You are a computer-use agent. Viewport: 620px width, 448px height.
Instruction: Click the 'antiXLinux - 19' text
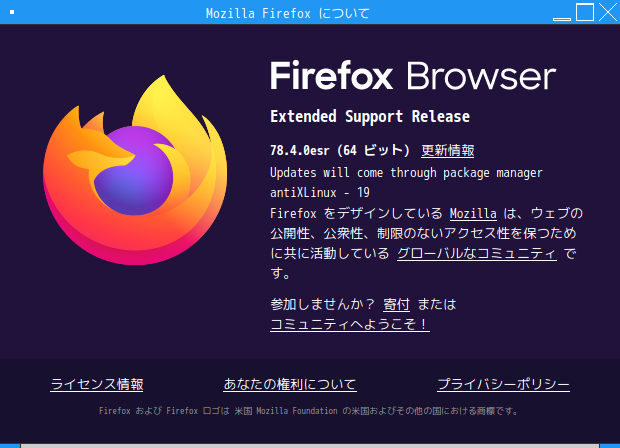[320, 193]
